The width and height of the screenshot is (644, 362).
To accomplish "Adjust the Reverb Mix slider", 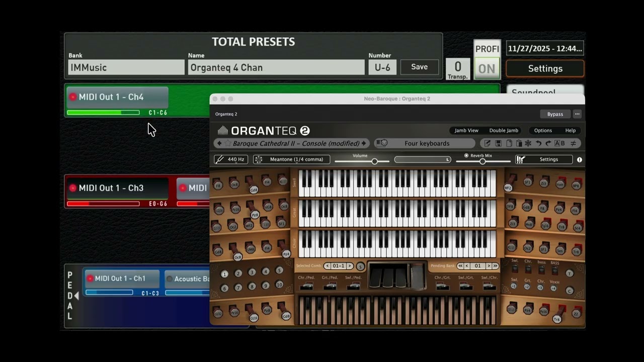I will [483, 161].
